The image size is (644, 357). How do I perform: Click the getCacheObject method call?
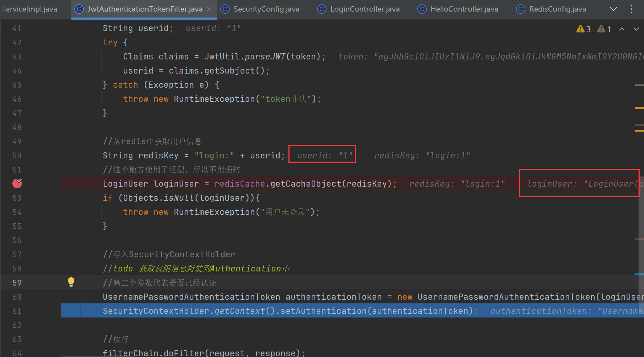(x=306, y=184)
